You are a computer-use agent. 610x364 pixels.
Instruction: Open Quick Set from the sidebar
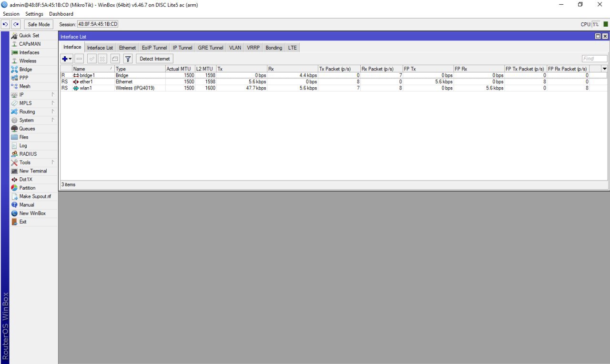click(x=33, y=36)
